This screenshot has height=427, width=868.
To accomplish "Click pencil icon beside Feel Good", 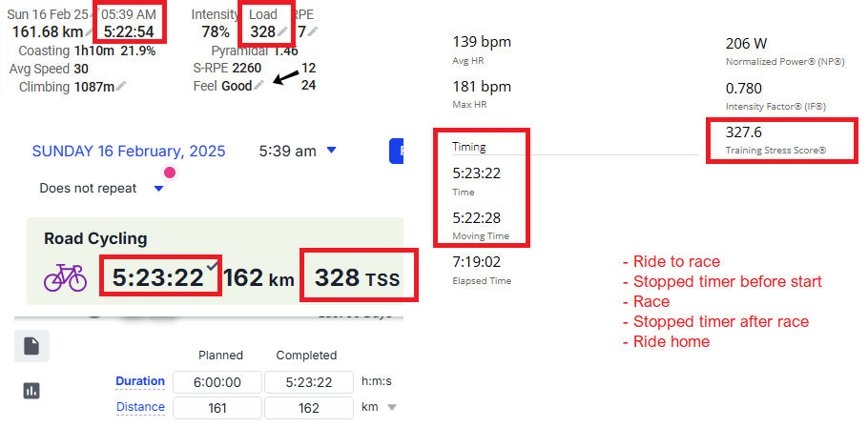I will 259,85.
